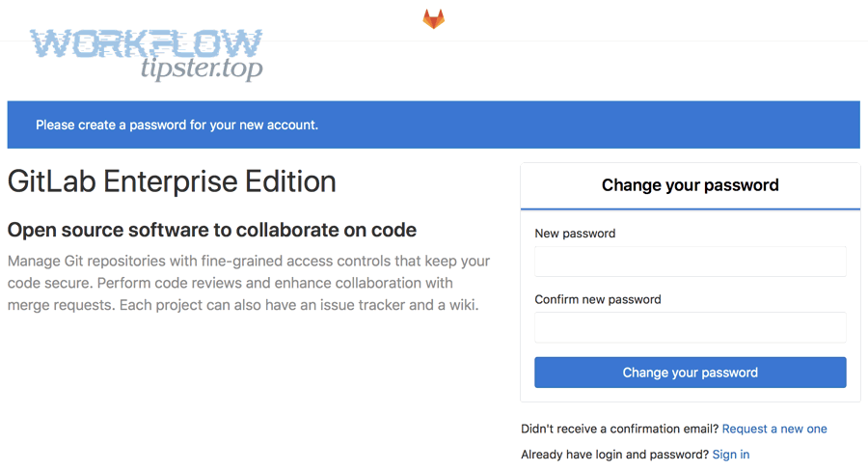Image resolution: width=868 pixels, height=471 pixels.
Task: Focus the Confirm new password field
Action: 690,327
